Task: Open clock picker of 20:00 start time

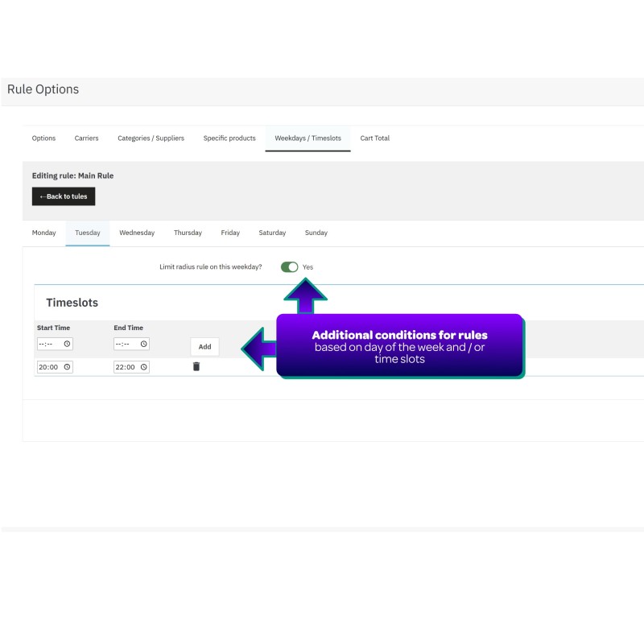Action: tap(67, 367)
